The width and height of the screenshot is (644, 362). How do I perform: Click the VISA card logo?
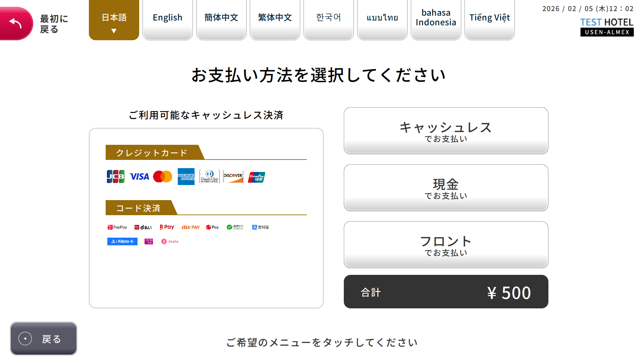point(139,177)
